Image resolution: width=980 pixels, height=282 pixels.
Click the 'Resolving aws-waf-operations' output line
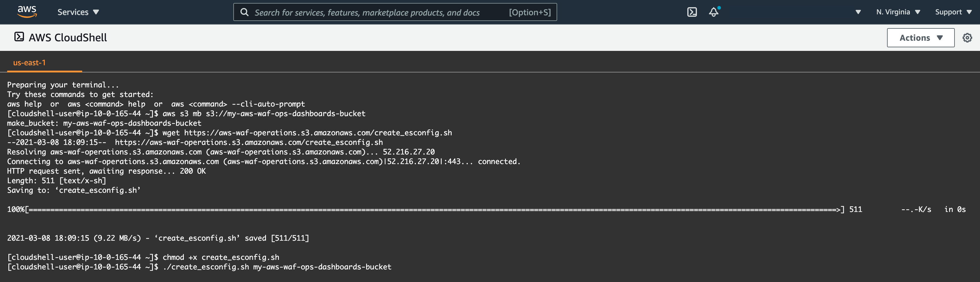point(221,152)
